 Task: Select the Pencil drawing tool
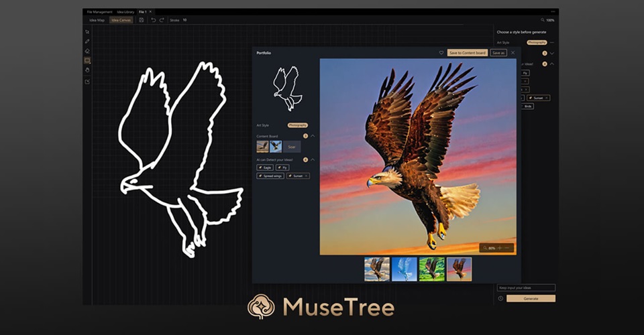click(87, 41)
